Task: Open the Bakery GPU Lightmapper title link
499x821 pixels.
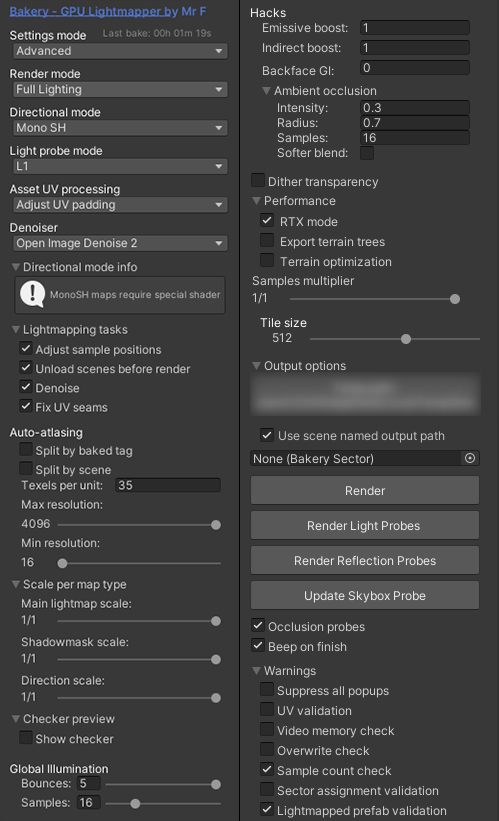Action: click(x=107, y=12)
